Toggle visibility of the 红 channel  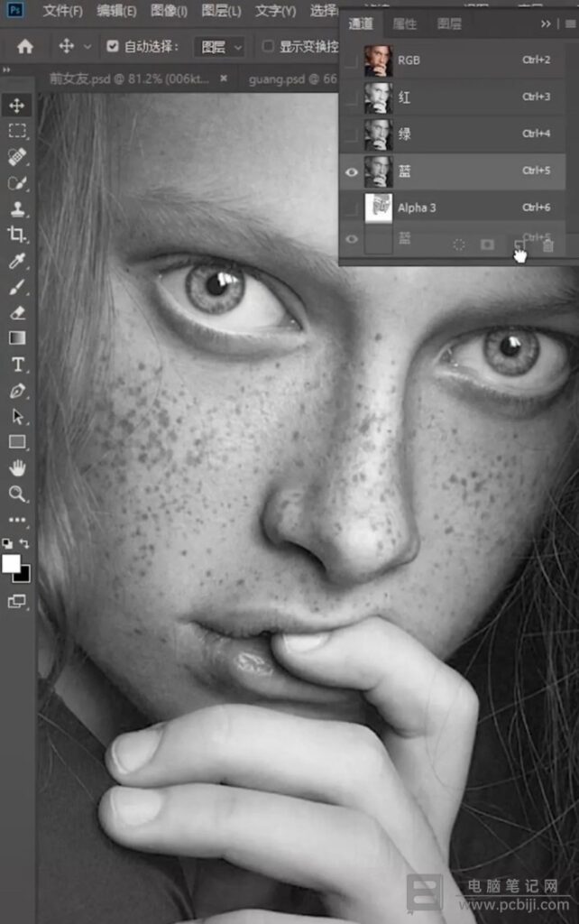coord(351,97)
